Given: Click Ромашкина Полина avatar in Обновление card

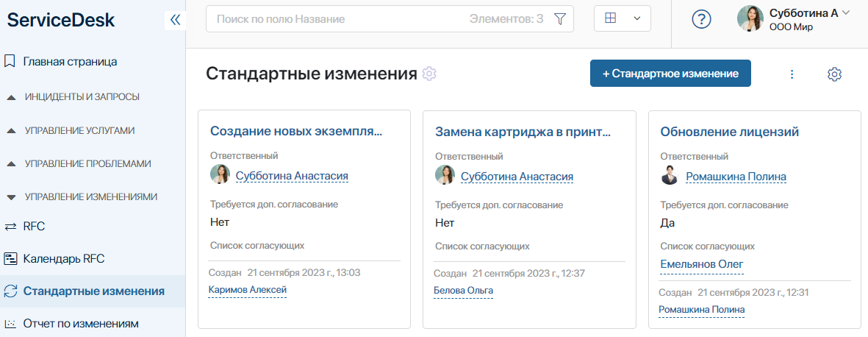Looking at the screenshot, I should point(670,175).
